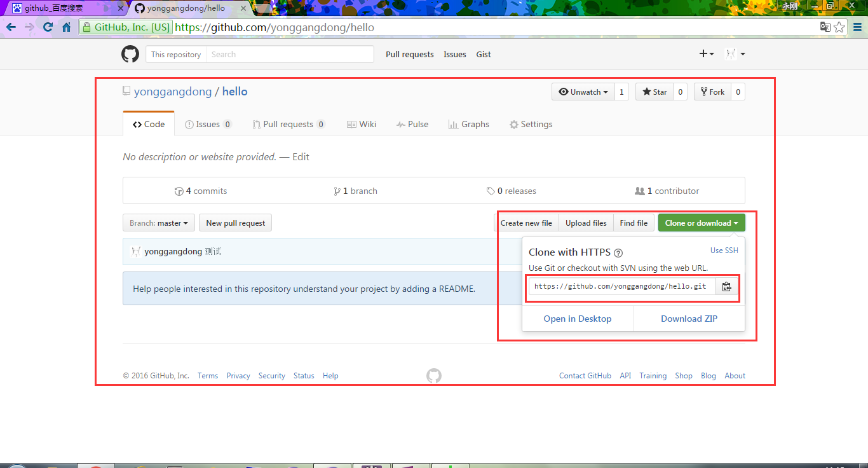868x468 pixels.
Task: Click the green GitHub, Inc. security lock
Action: point(126,27)
